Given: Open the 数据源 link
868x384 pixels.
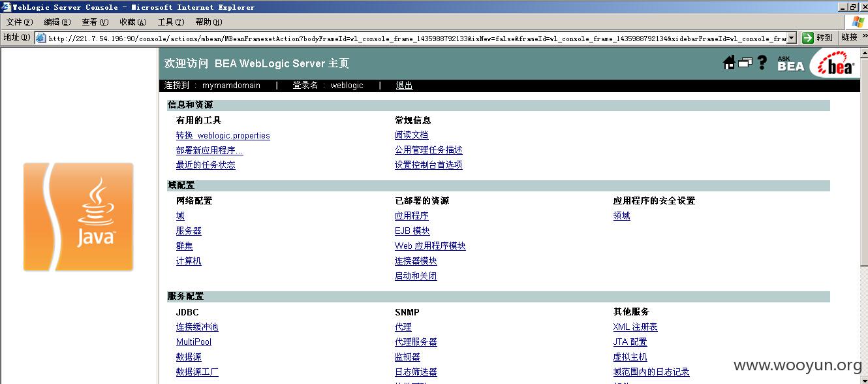Looking at the screenshot, I should click(189, 357).
